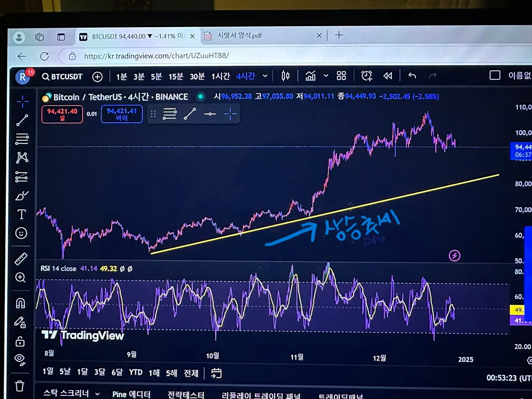532x399 pixels.
Task: Open the candle chart style menu
Action: click(285, 76)
